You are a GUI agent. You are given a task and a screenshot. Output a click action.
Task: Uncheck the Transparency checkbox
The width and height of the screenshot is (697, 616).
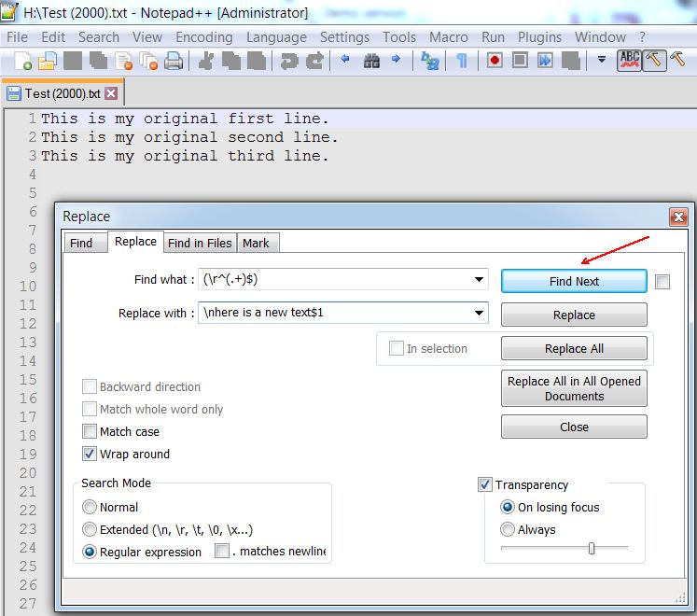coord(484,484)
